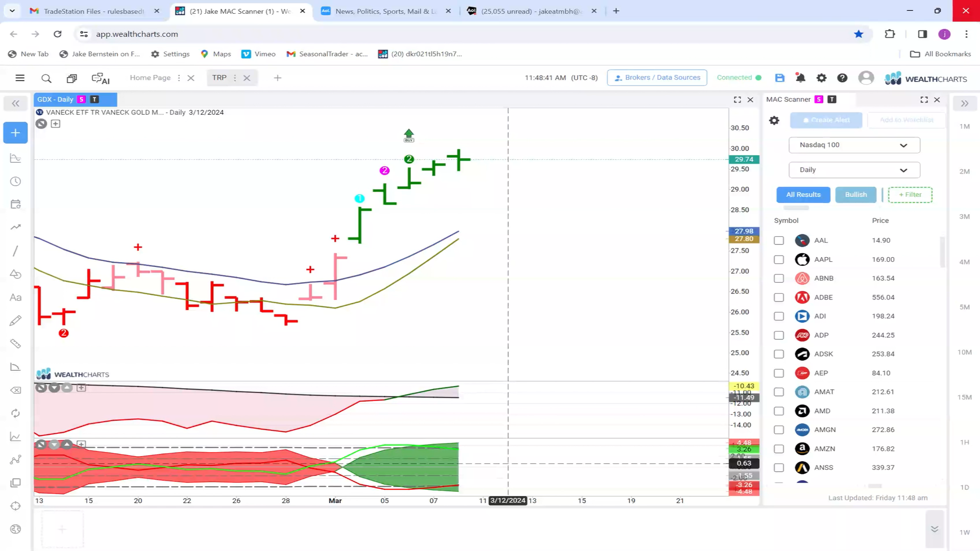980x551 pixels.
Task: Click the + Filter button
Action: pos(910,194)
